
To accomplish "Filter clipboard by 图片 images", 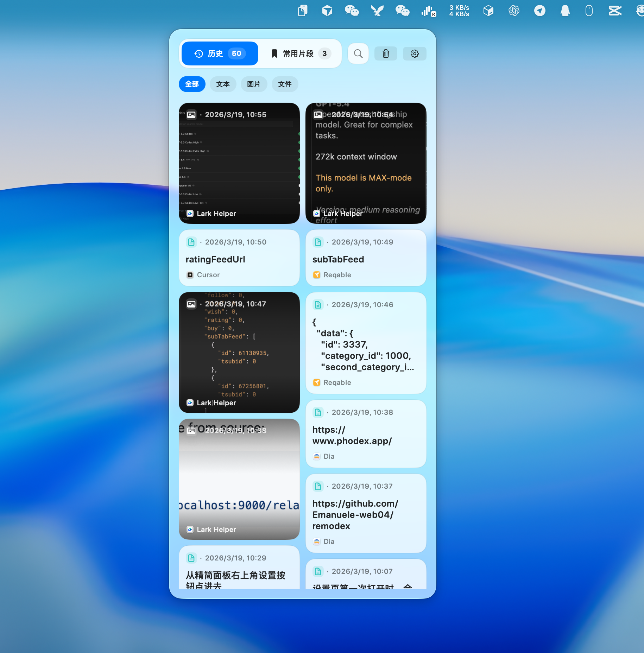I will point(254,84).
